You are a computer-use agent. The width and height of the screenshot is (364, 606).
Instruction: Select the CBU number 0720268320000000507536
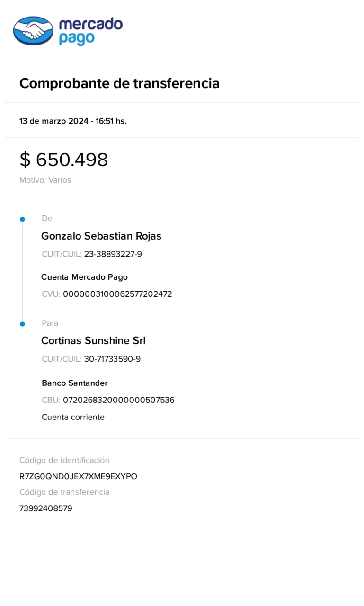tap(118, 400)
